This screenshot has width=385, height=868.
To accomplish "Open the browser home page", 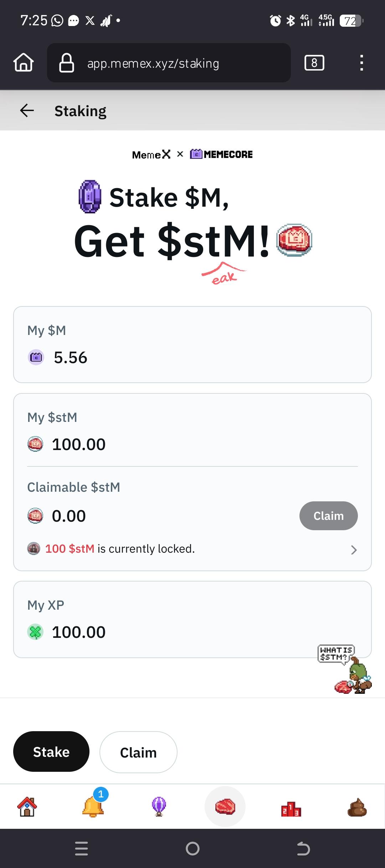I will [24, 63].
